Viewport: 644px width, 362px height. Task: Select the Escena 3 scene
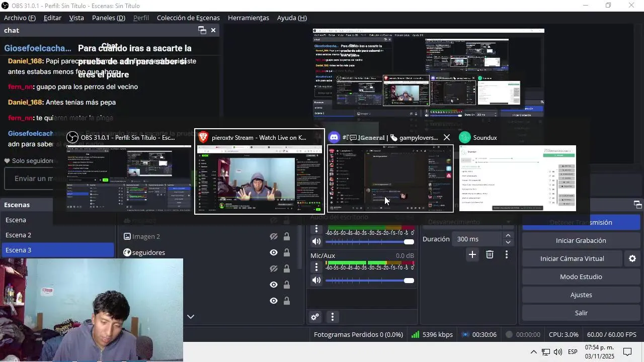58,250
